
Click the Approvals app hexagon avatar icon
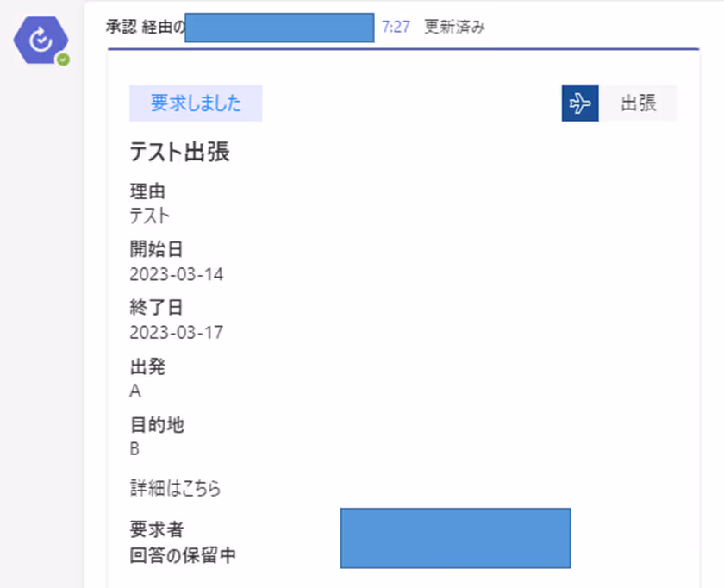pyautogui.click(x=41, y=41)
